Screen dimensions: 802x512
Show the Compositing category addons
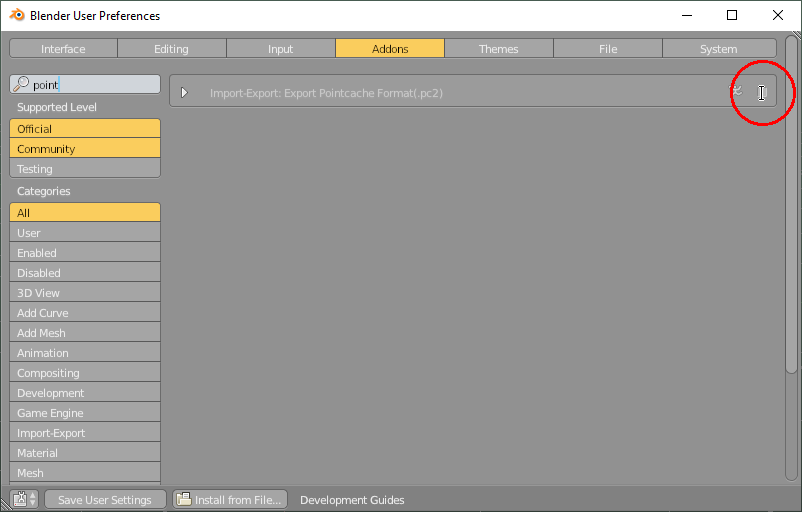pyautogui.click(x=85, y=372)
